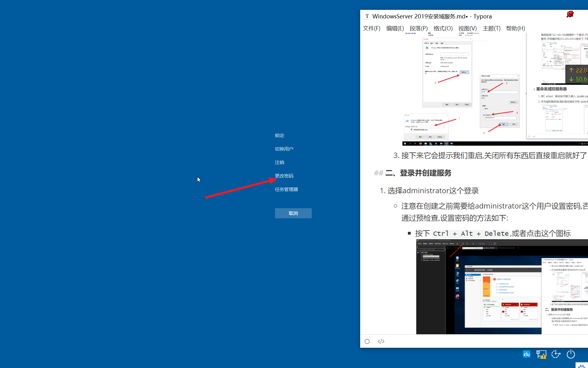Click the red bird overlay icon
The height and width of the screenshot is (368, 588).
point(570,14)
